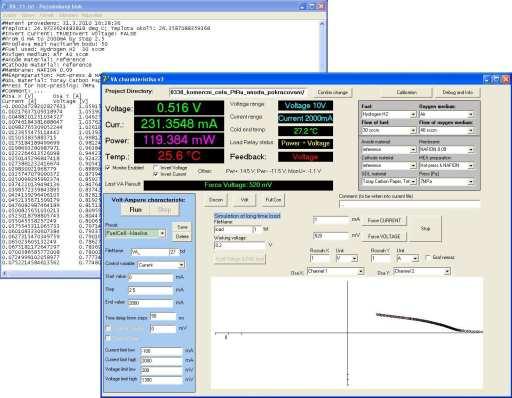Open the Formát menu in Notepad
This screenshot has height=398, width=512.
47,15
